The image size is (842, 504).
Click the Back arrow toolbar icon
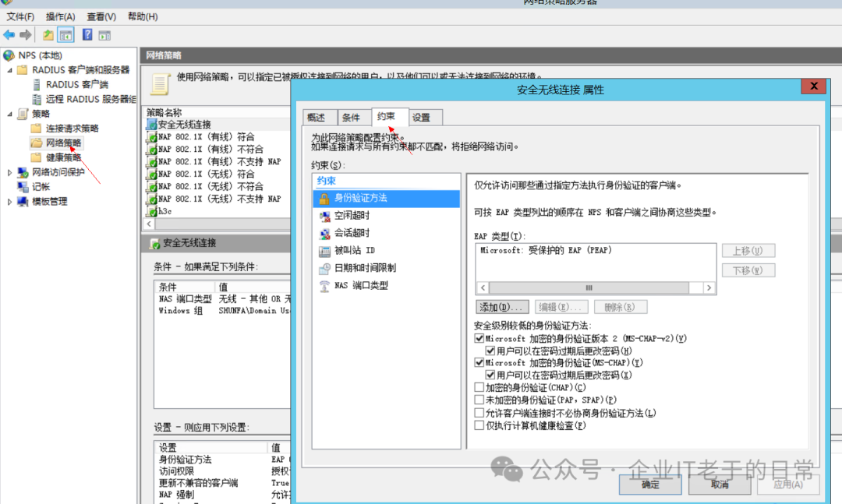pos(9,35)
